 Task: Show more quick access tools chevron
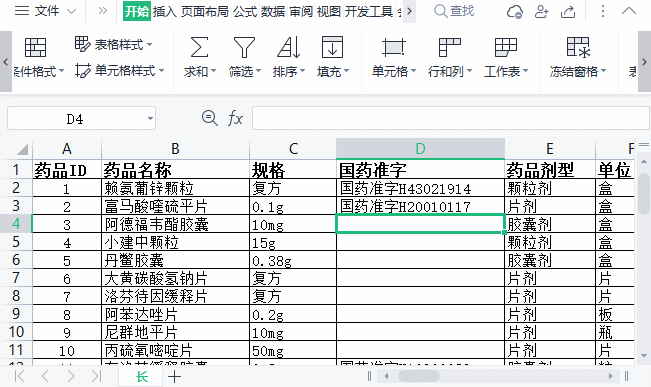tap(103, 11)
